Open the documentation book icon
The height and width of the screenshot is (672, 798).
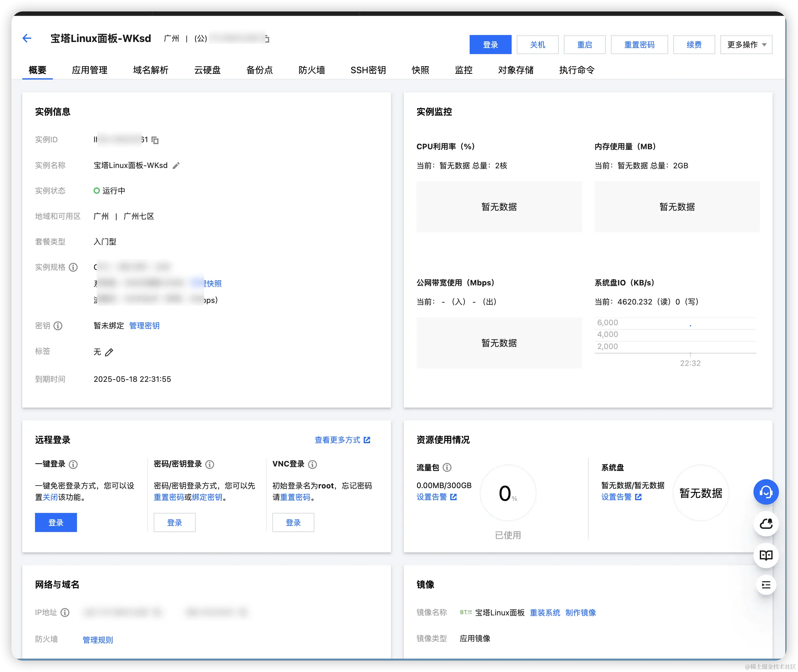click(766, 555)
